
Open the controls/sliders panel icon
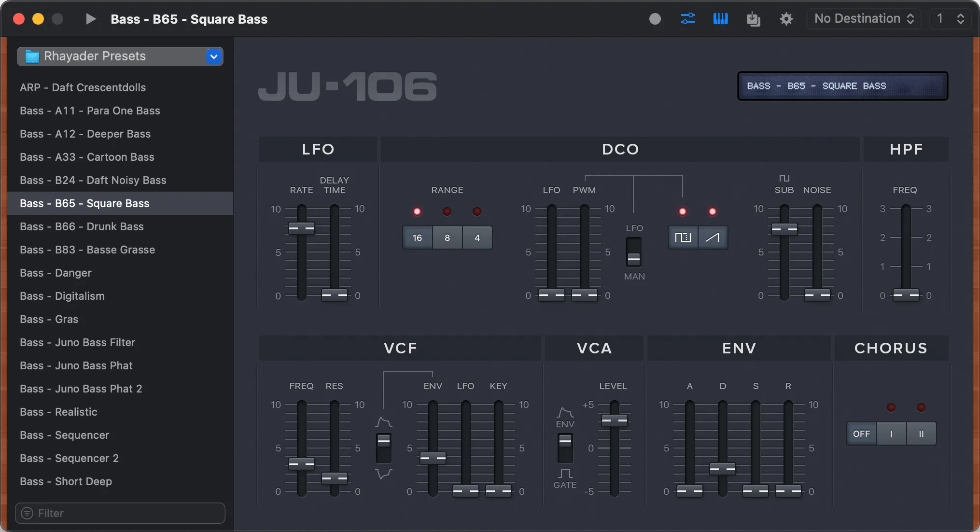[687, 19]
